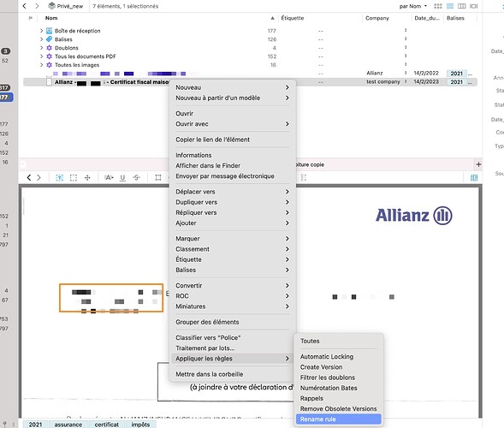The height and width of the screenshot is (428, 504).
Task: Click the assurance tag at the bottom
Action: 68,425
